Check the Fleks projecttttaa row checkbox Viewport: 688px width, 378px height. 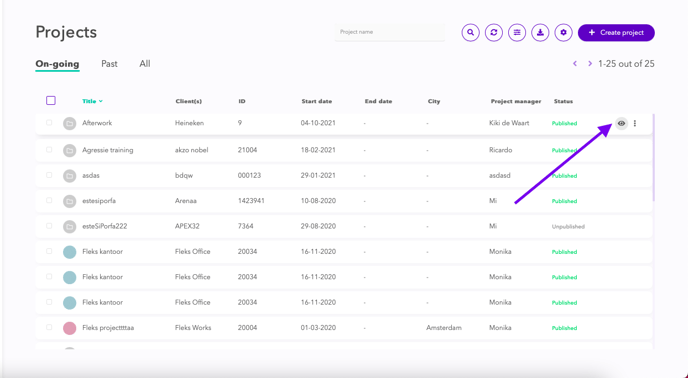tap(49, 328)
